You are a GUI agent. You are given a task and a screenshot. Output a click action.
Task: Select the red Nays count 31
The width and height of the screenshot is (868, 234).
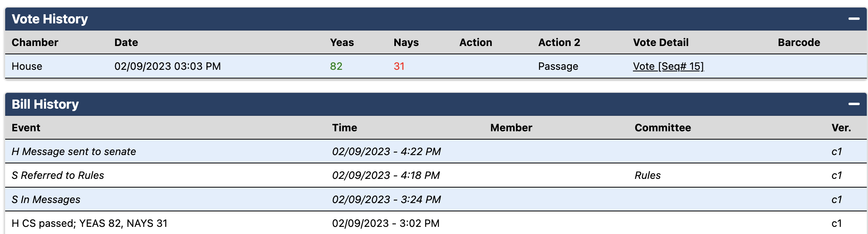tap(399, 66)
